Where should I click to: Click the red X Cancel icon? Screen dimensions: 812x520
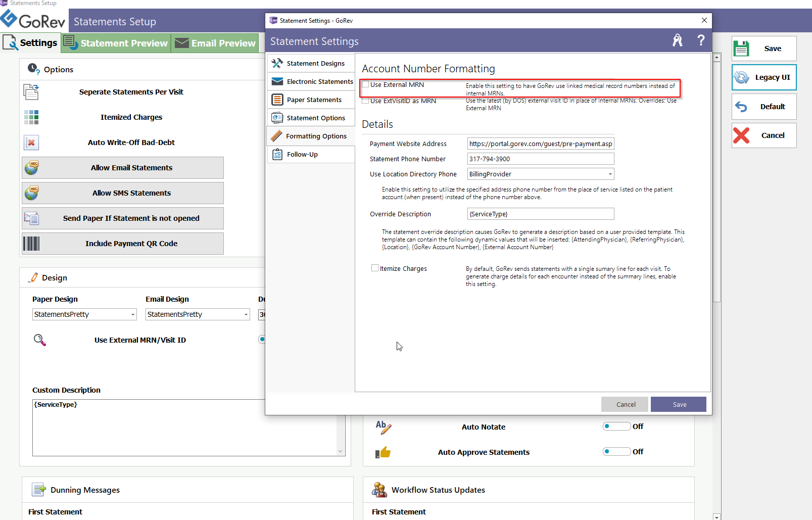point(741,135)
